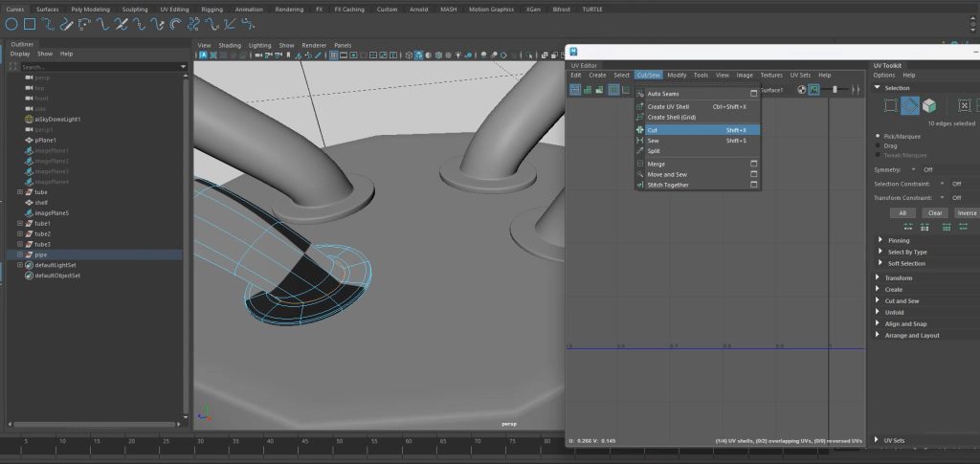Image resolution: width=980 pixels, height=464 pixels.
Task: Select the shelf object in Outliner
Action: click(41, 202)
